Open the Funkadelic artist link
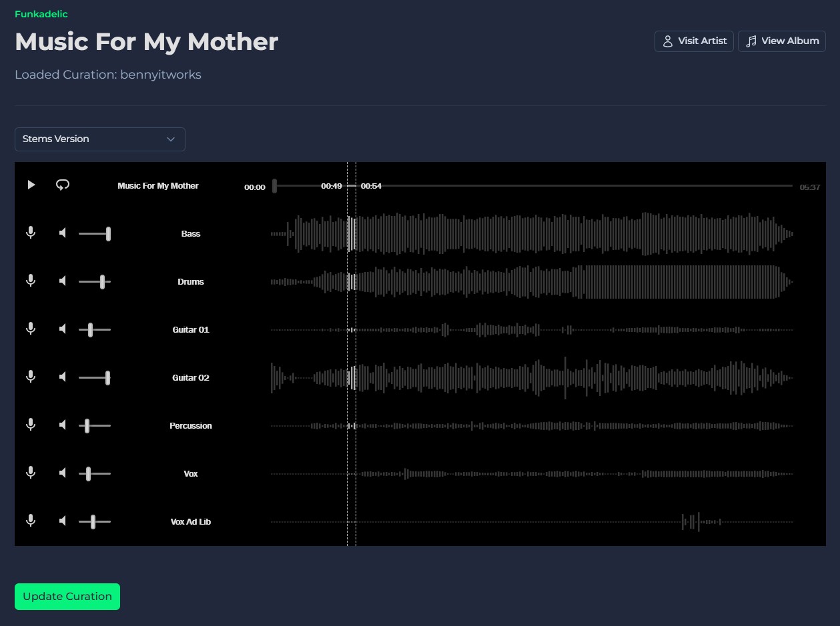 pos(41,14)
